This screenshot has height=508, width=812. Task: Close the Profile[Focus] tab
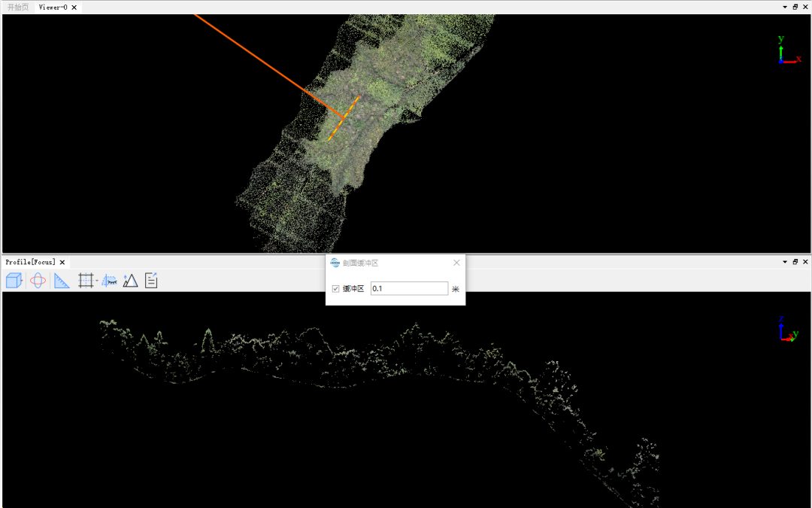tap(62, 263)
